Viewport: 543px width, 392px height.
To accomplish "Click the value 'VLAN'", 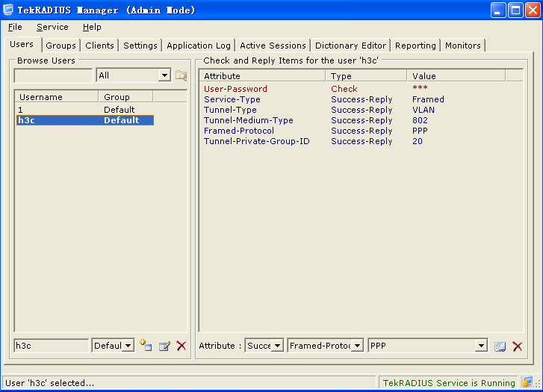I will (423, 110).
